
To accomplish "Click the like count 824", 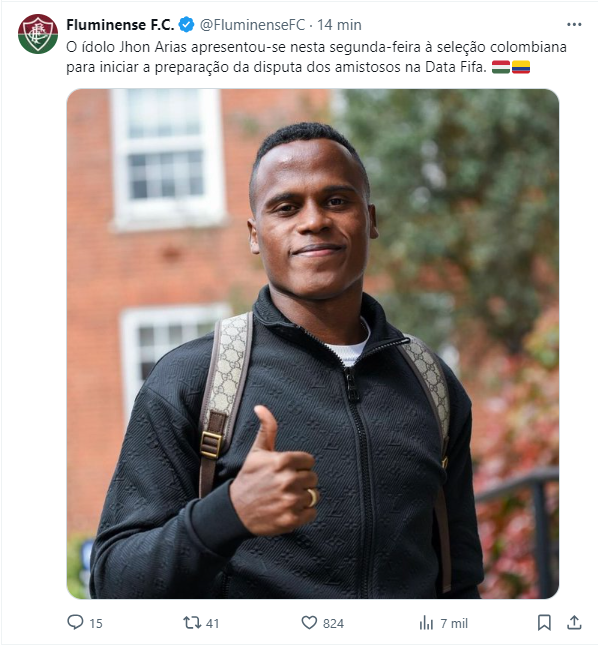I will [x=333, y=624].
